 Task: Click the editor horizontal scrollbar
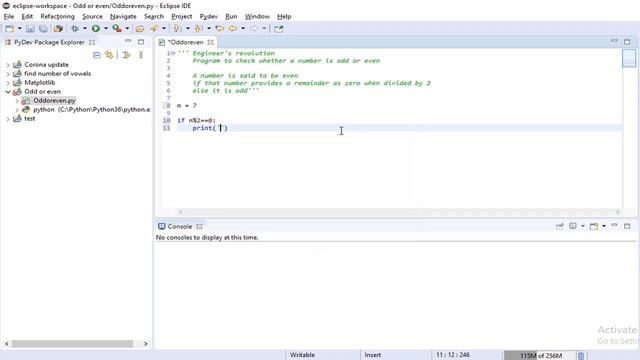coord(398,212)
